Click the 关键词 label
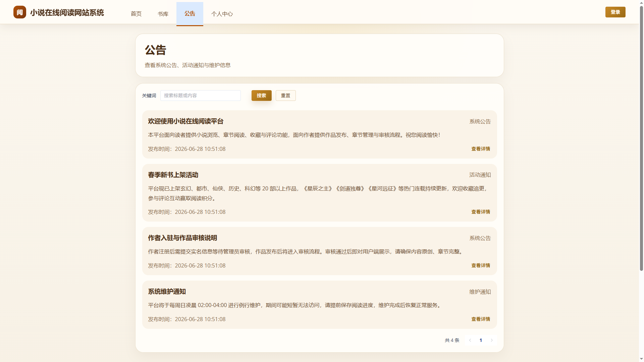The image size is (644, 362). click(149, 96)
